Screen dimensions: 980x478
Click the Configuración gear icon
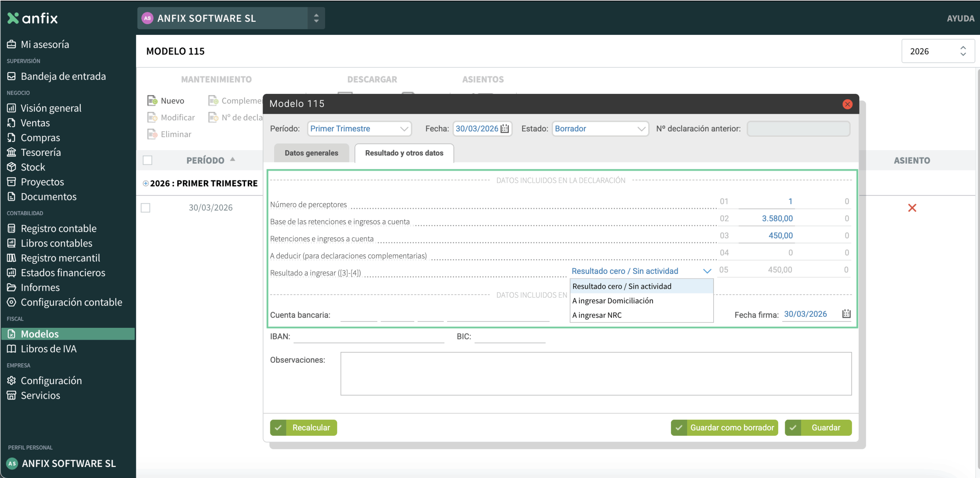(11, 380)
